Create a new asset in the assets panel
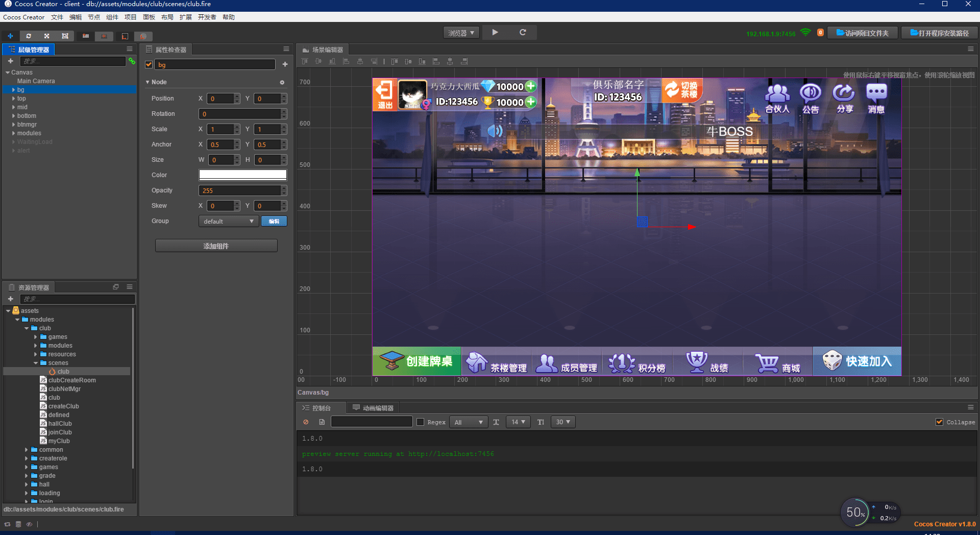The height and width of the screenshot is (535, 980). tap(10, 299)
